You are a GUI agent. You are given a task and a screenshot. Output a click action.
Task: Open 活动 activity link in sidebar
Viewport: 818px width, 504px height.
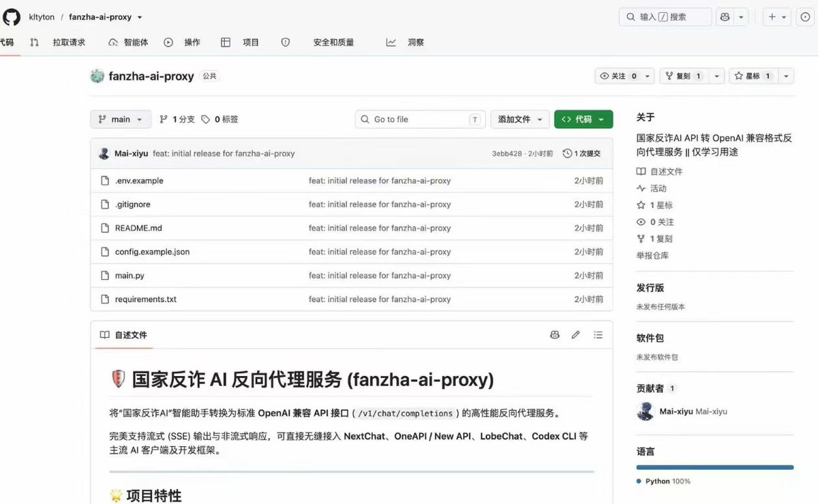click(652, 189)
